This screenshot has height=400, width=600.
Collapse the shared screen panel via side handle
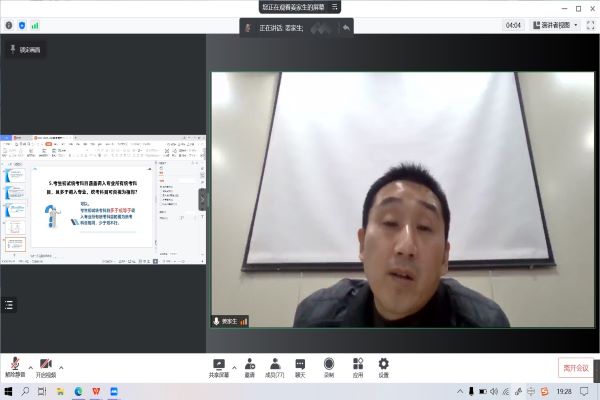click(202, 199)
